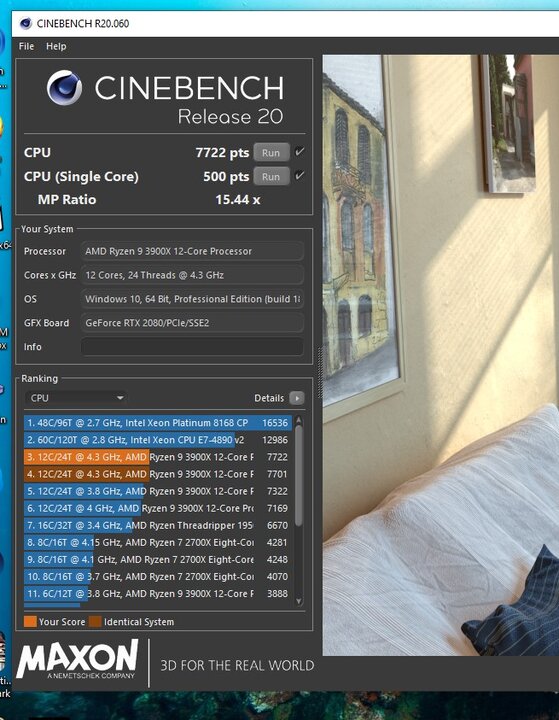Click the OS field showing Windows 10
The width and height of the screenshot is (559, 720).
tap(192, 299)
